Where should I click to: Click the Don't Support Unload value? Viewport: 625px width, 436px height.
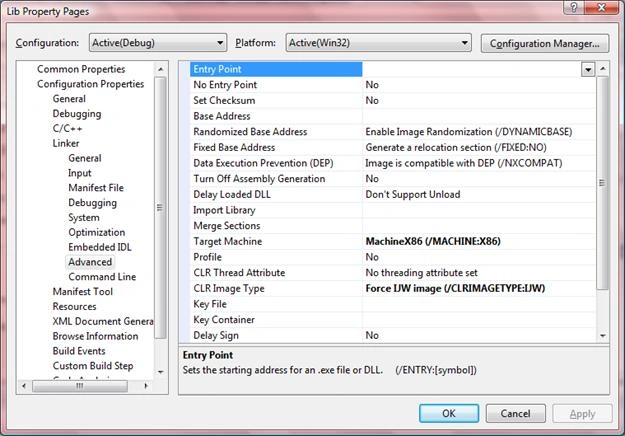tap(413, 194)
